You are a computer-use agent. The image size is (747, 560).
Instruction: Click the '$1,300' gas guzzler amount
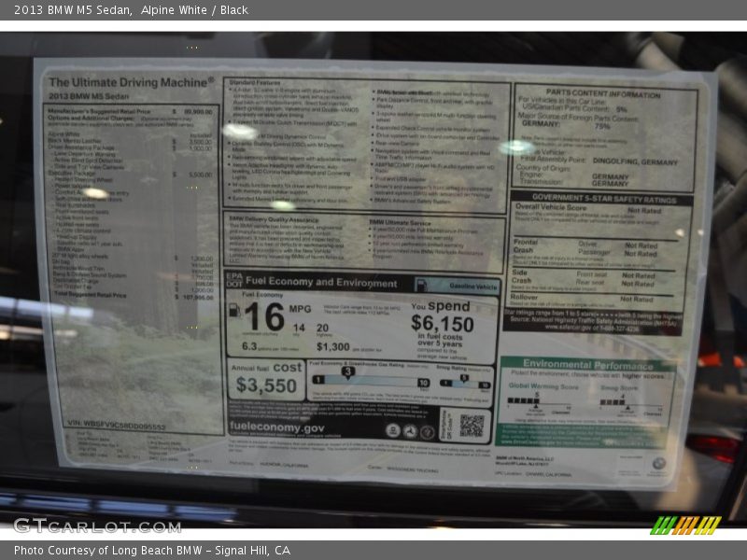click(x=333, y=346)
